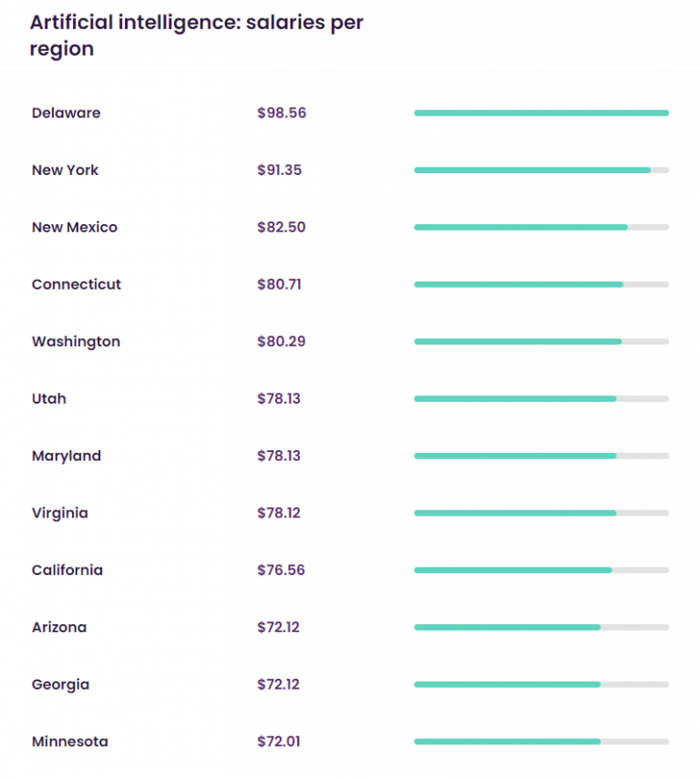Select the Arizona salary progress bar
700x779 pixels.
[x=540, y=627]
